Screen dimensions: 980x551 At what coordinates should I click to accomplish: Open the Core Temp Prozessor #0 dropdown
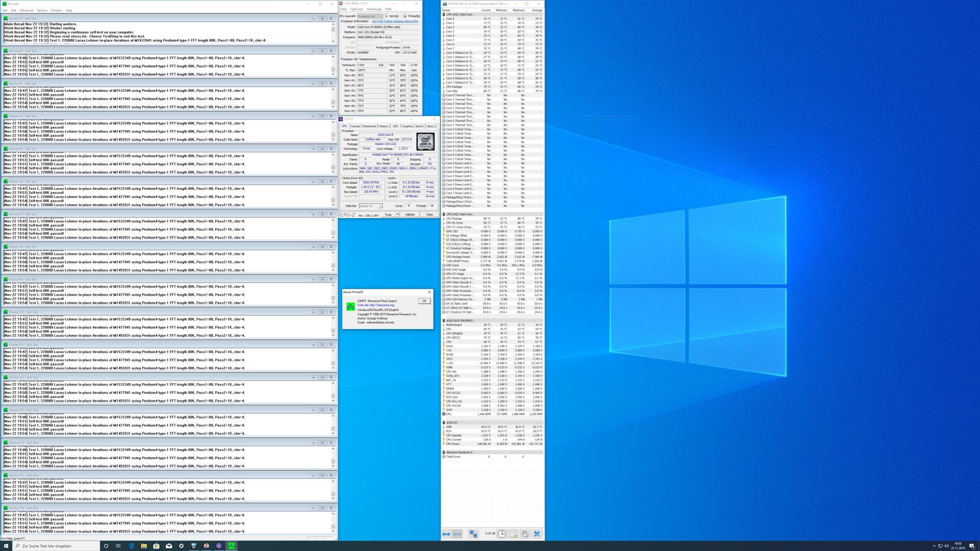(370, 16)
